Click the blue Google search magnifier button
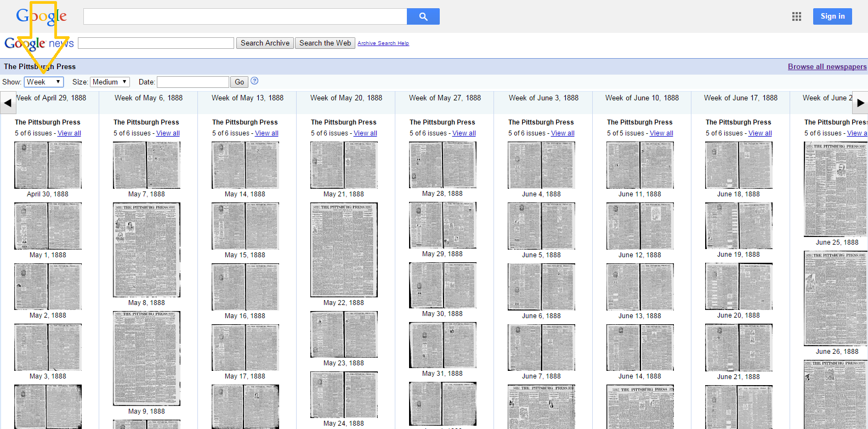The height and width of the screenshot is (429, 868). tap(423, 16)
